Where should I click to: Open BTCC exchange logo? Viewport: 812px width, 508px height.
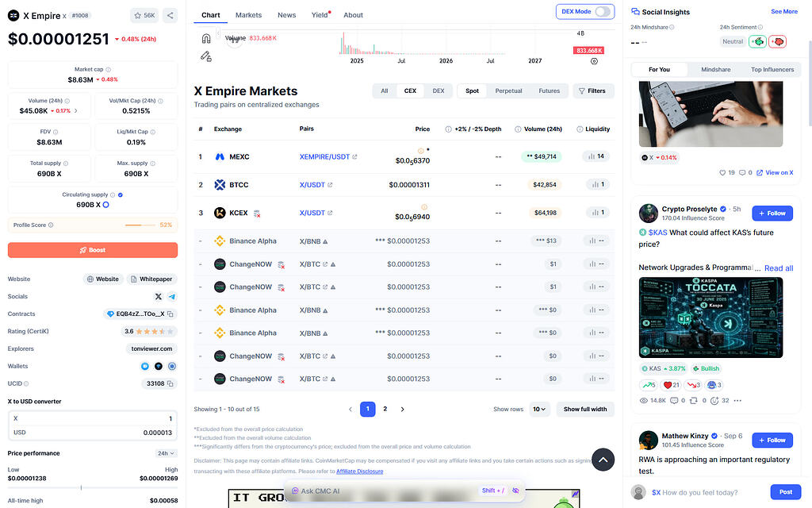(x=220, y=184)
